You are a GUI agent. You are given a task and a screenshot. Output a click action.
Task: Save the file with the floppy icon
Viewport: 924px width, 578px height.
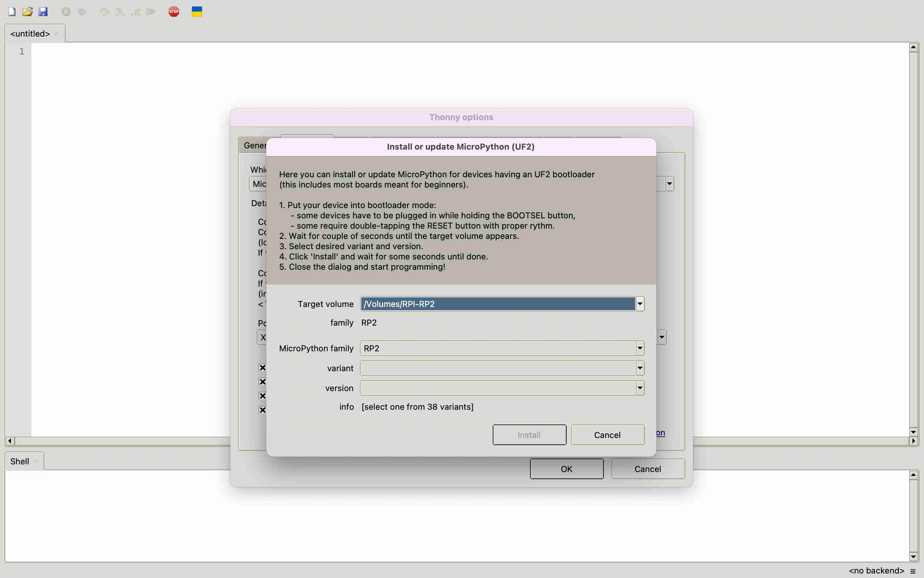pyautogui.click(x=43, y=12)
